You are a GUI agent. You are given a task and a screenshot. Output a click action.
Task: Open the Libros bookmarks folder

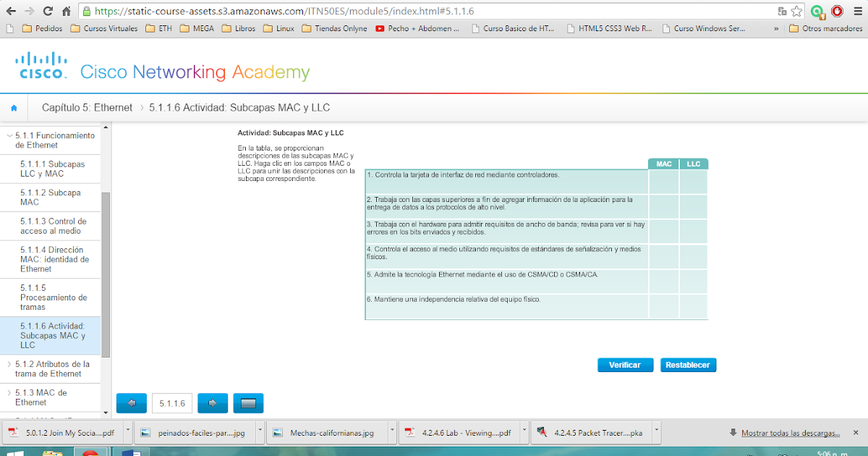tap(239, 28)
